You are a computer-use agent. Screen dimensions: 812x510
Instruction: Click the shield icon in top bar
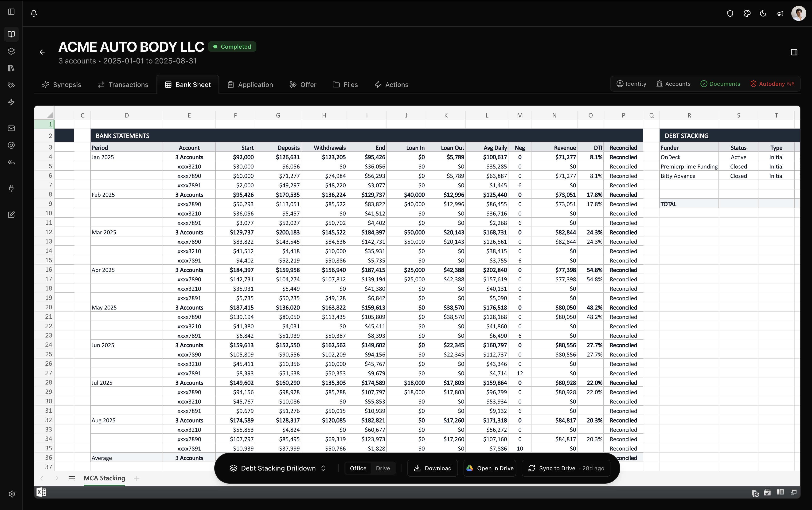[730, 13]
